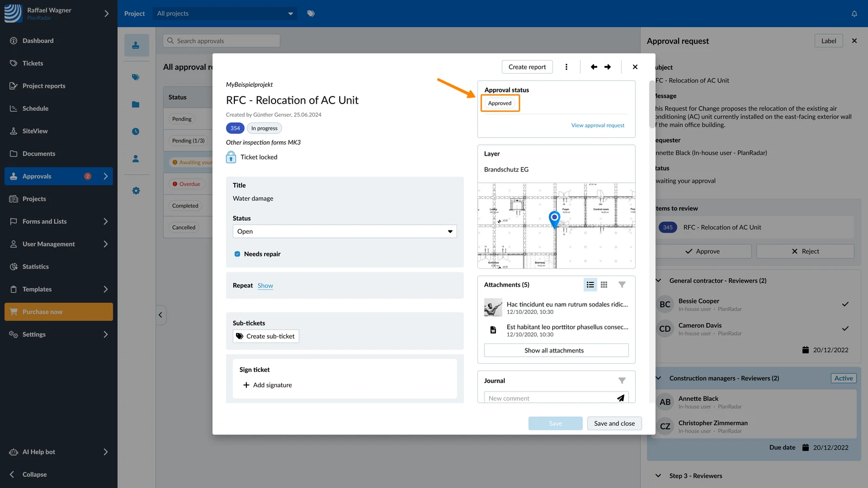Image resolution: width=868 pixels, height=488 pixels.
Task: Click the Create report button
Action: 527,67
